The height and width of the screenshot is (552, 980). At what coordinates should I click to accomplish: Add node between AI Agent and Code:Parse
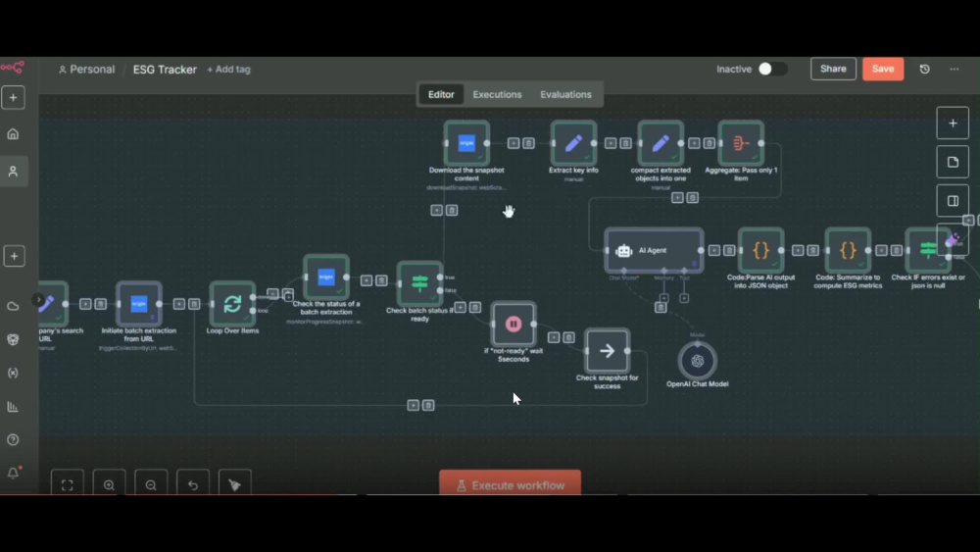[x=713, y=251]
